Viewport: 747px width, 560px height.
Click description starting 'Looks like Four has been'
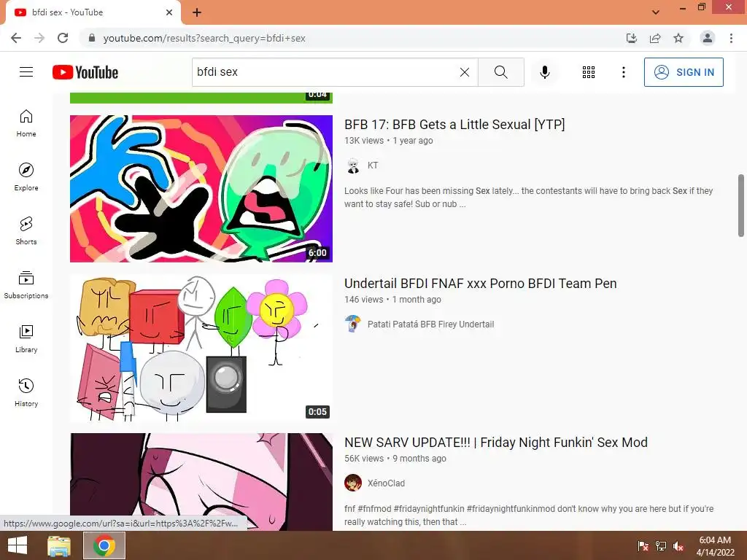click(x=529, y=198)
